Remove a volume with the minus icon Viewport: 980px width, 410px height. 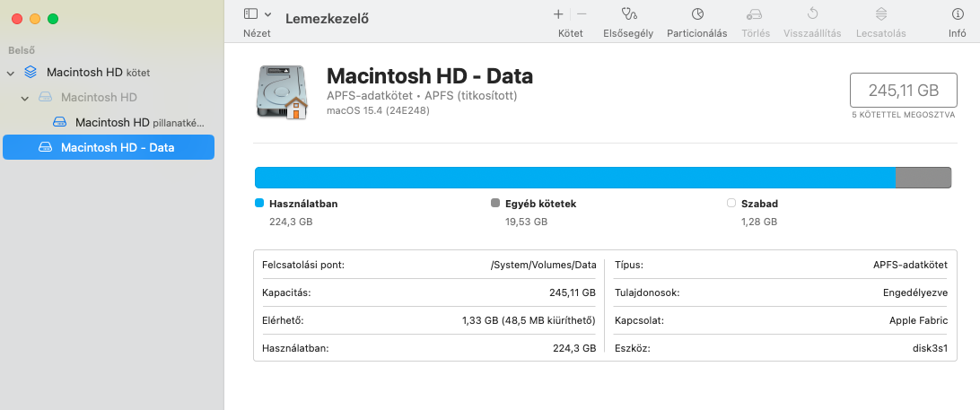[582, 13]
